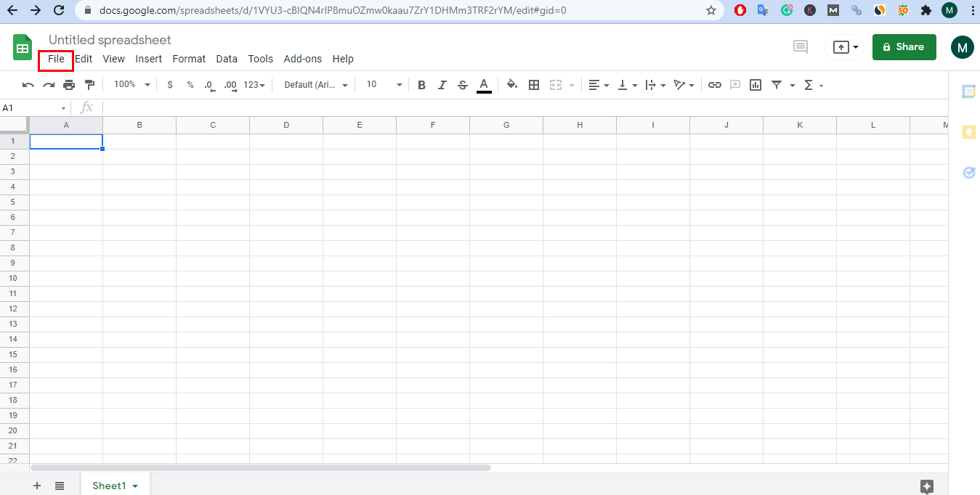
Task: Open Google Keep in the sidebar
Action: point(968,132)
